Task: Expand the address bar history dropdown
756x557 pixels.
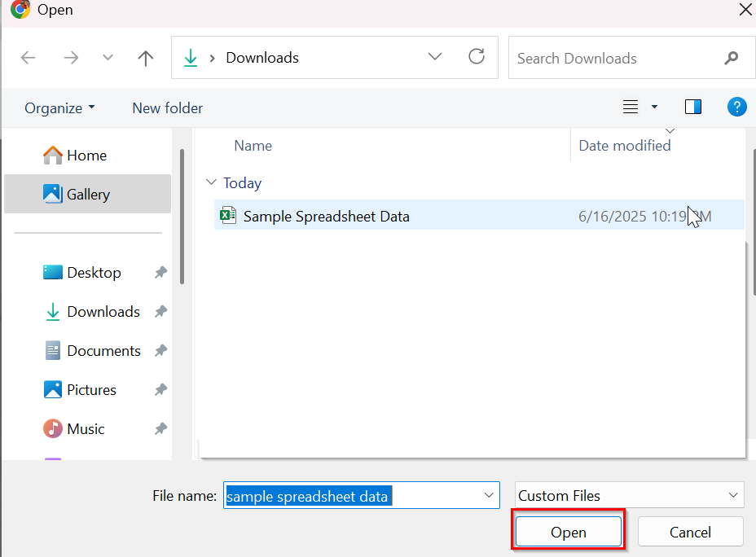Action: click(x=435, y=57)
